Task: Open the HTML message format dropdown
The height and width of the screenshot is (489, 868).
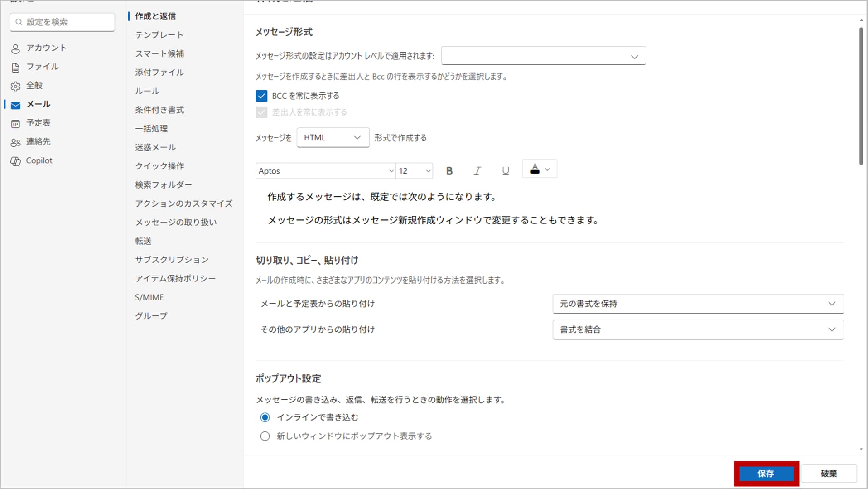Action: (333, 137)
